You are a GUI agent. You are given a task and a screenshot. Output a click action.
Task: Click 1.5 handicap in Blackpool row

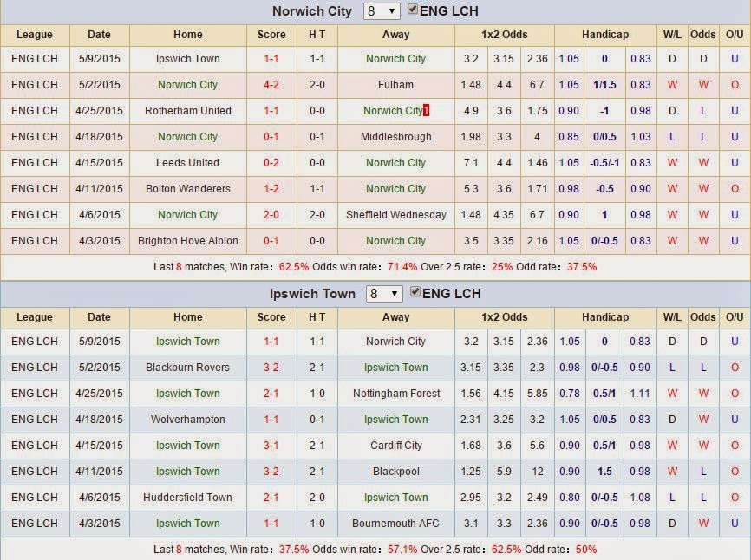(x=604, y=472)
